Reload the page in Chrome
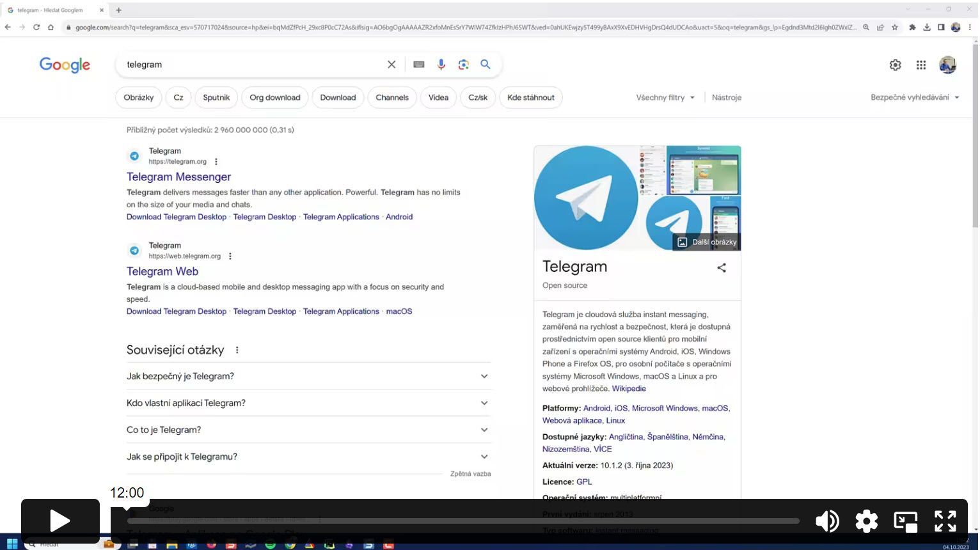 (36, 27)
